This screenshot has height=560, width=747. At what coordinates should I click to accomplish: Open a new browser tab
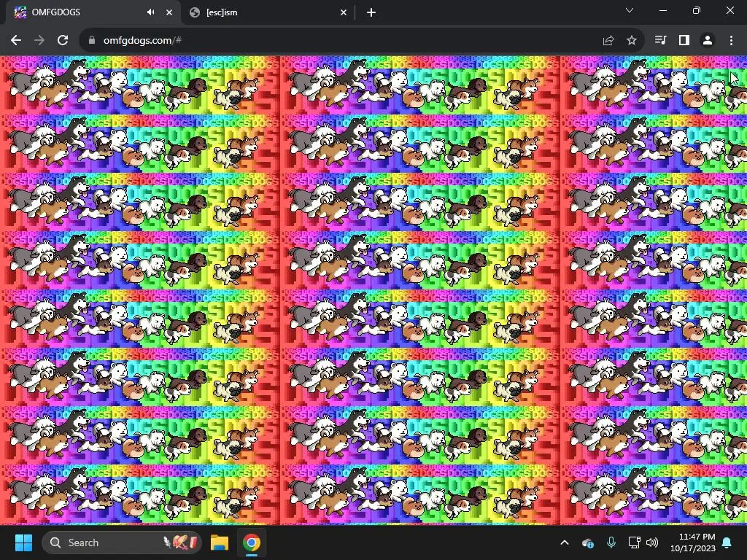coord(371,12)
